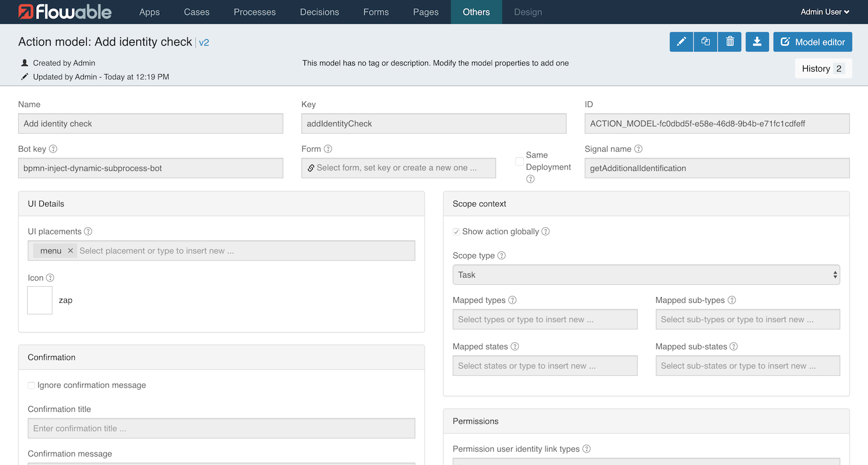
Task: Go to the Decisions tab
Action: 319,12
